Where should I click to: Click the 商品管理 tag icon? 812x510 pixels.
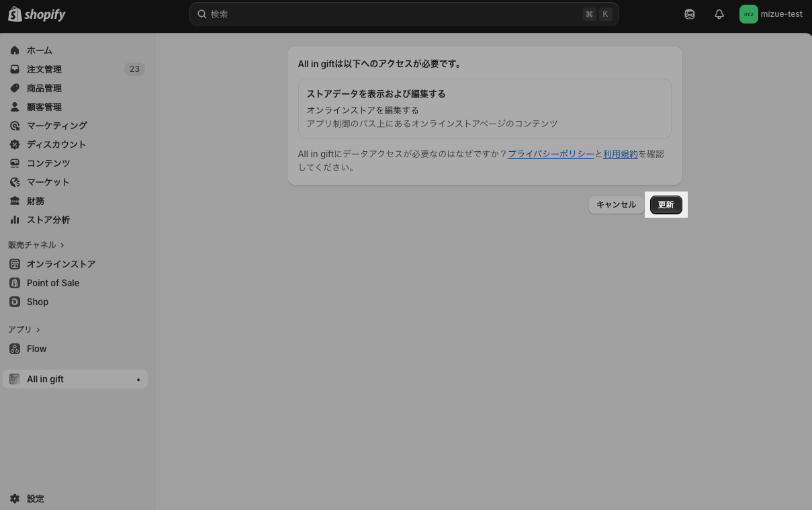click(x=15, y=88)
